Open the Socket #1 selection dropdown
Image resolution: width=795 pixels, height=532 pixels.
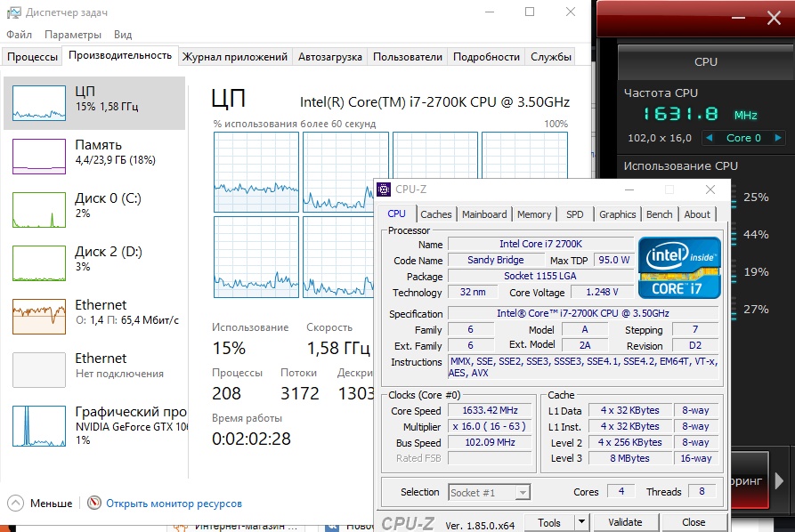pyautogui.click(x=490, y=492)
